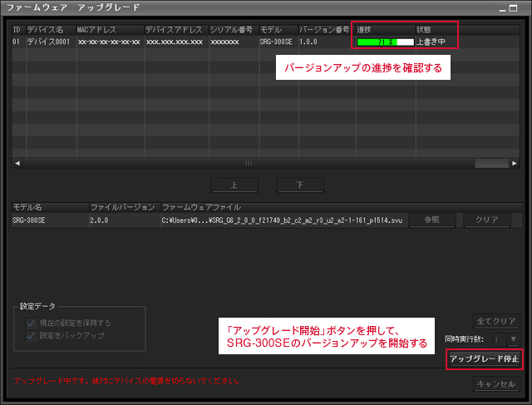Toggle 設定をバックアップ checkbox
This screenshot has width=532, height=405.
point(32,336)
